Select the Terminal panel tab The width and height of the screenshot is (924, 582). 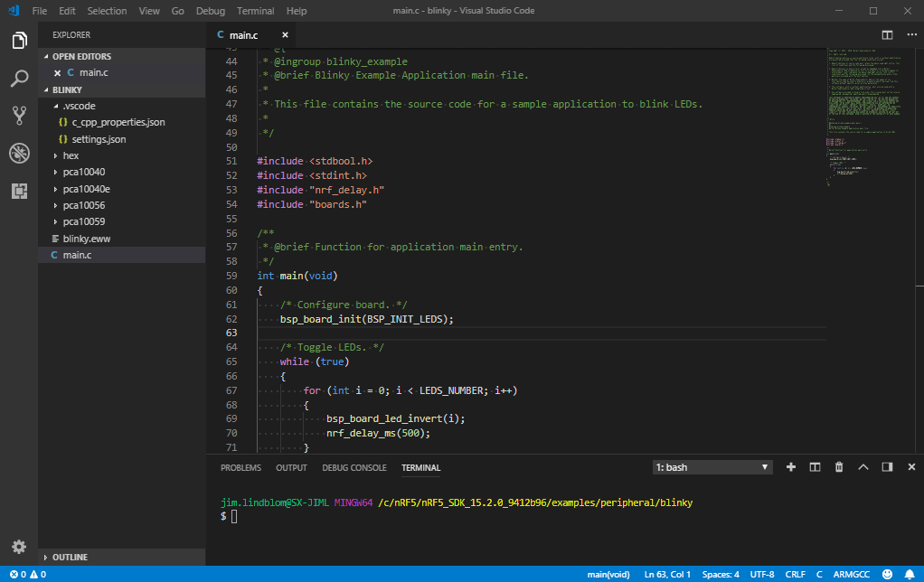click(x=420, y=468)
